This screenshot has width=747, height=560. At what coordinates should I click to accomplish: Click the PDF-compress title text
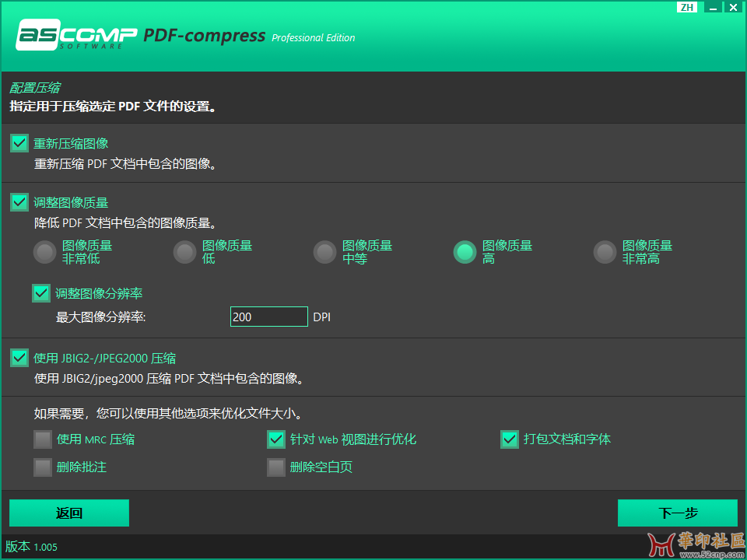tap(205, 36)
